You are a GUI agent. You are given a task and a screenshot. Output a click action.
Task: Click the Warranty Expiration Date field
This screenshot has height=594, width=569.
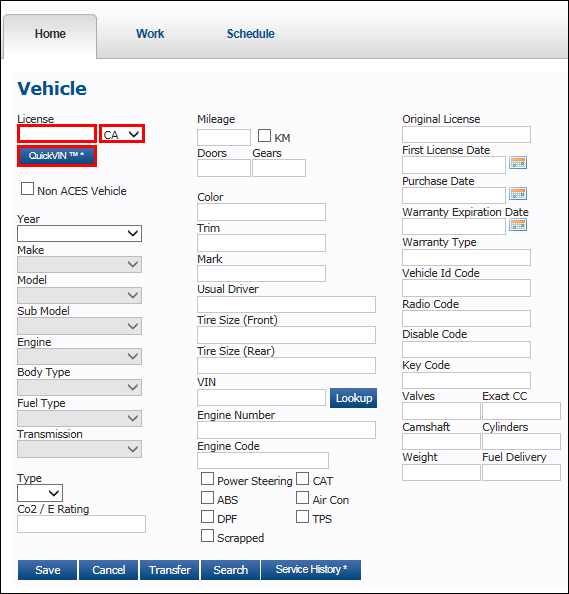click(454, 227)
